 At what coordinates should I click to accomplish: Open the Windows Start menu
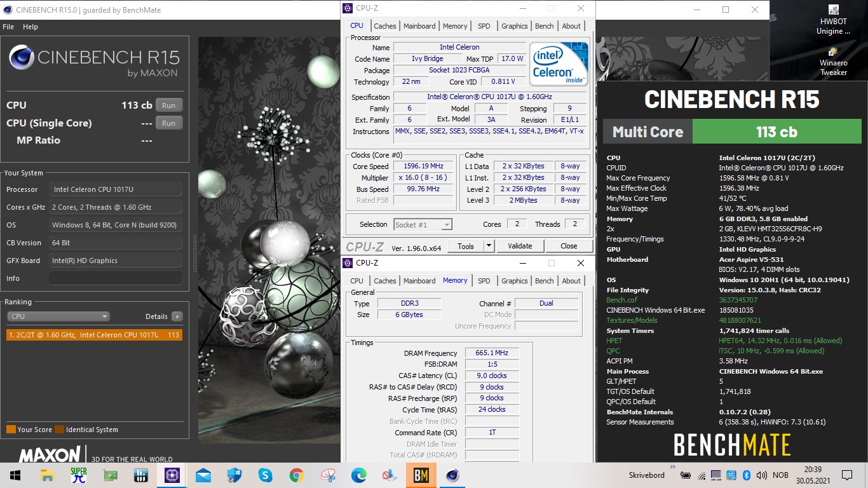(x=15, y=475)
